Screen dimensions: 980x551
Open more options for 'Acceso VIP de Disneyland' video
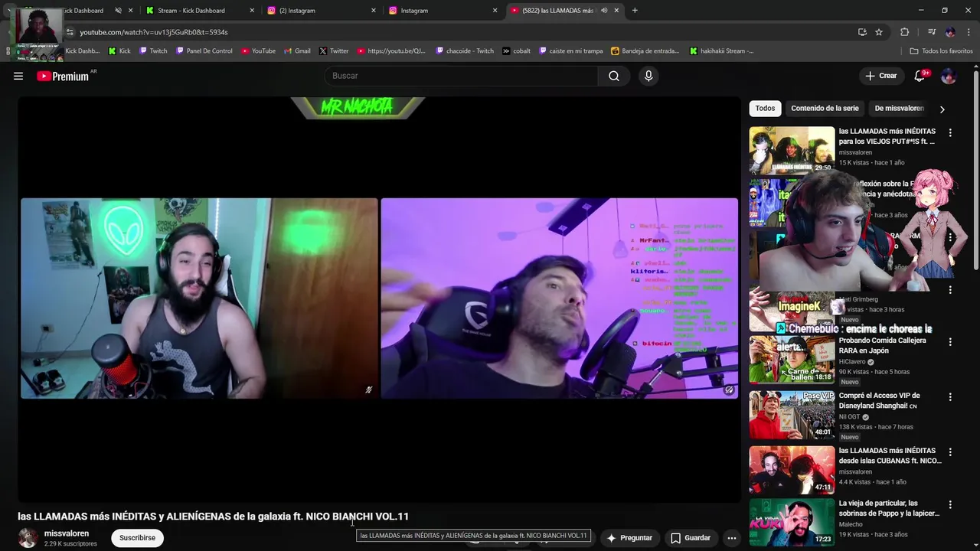950,397
